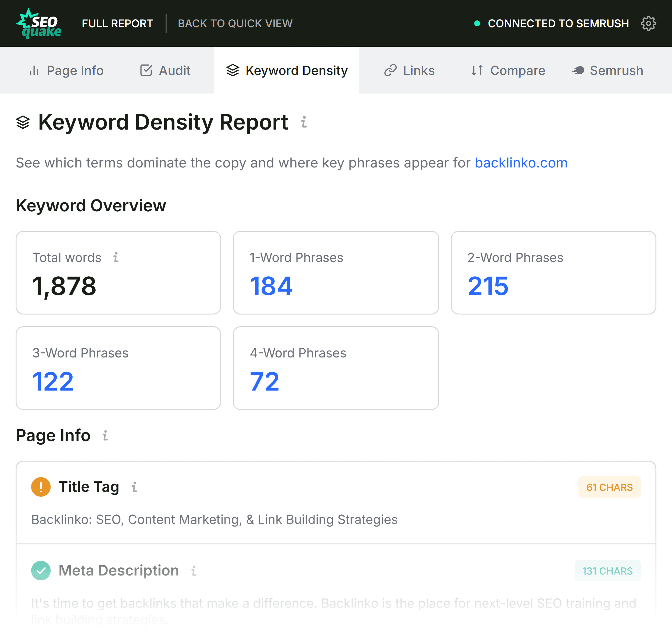Click the green connection status dot
Screen dimensions: 672x633
coord(477,23)
